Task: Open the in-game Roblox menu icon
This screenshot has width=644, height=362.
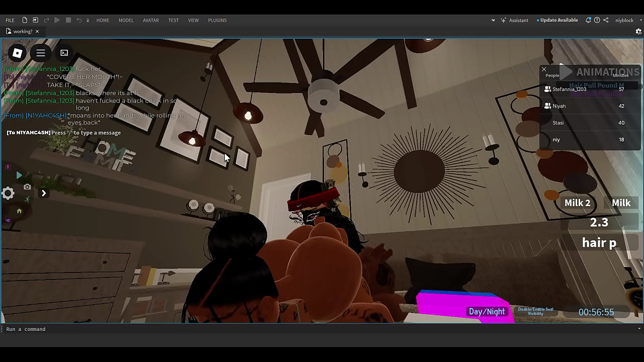Action: (x=17, y=53)
